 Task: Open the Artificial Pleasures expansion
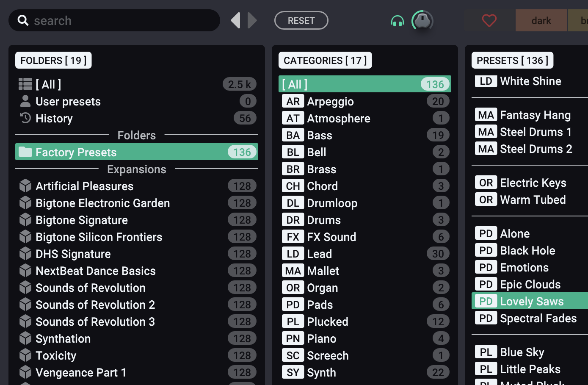85,186
